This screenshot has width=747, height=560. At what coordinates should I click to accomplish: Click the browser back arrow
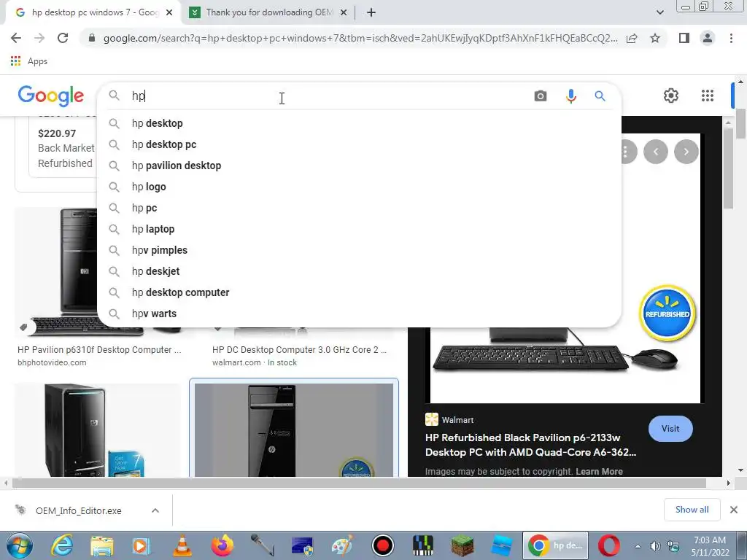[16, 38]
